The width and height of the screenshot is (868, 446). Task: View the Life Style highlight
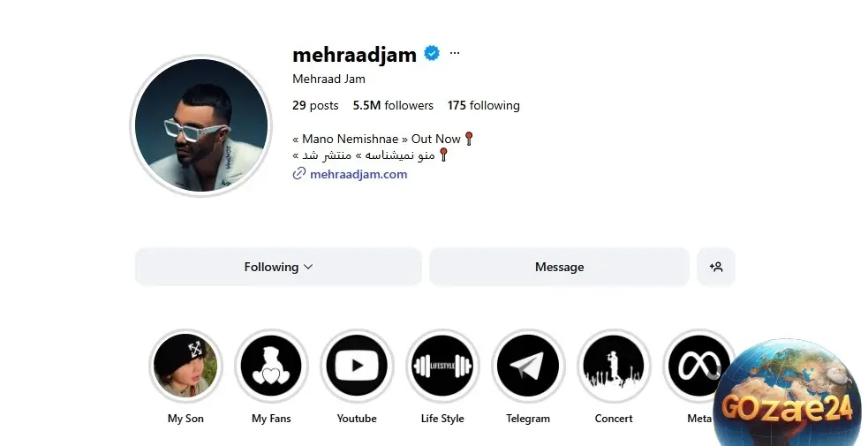tap(442, 366)
